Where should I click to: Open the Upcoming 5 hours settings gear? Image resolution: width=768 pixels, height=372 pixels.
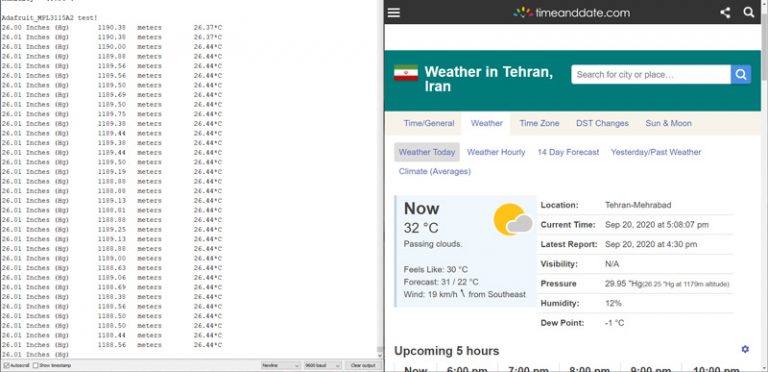pyautogui.click(x=745, y=349)
